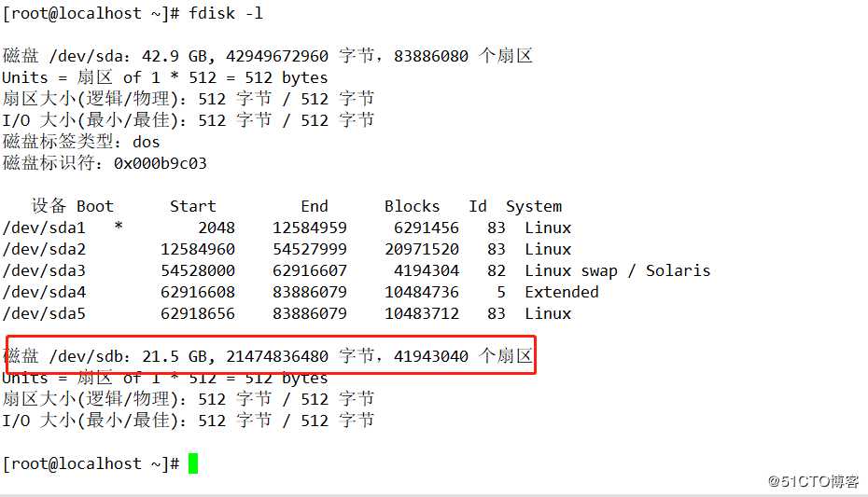
Task: Click sector count 41943040
Action: coord(430,356)
